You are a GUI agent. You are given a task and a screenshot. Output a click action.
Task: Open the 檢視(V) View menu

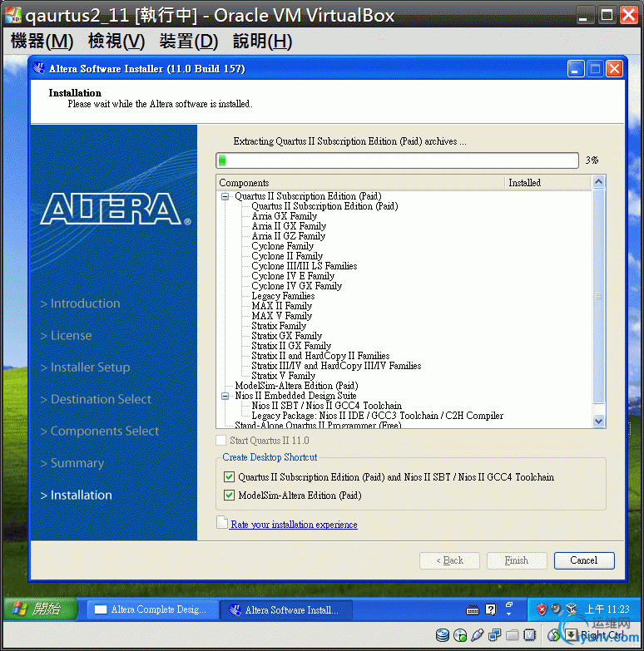click(116, 41)
